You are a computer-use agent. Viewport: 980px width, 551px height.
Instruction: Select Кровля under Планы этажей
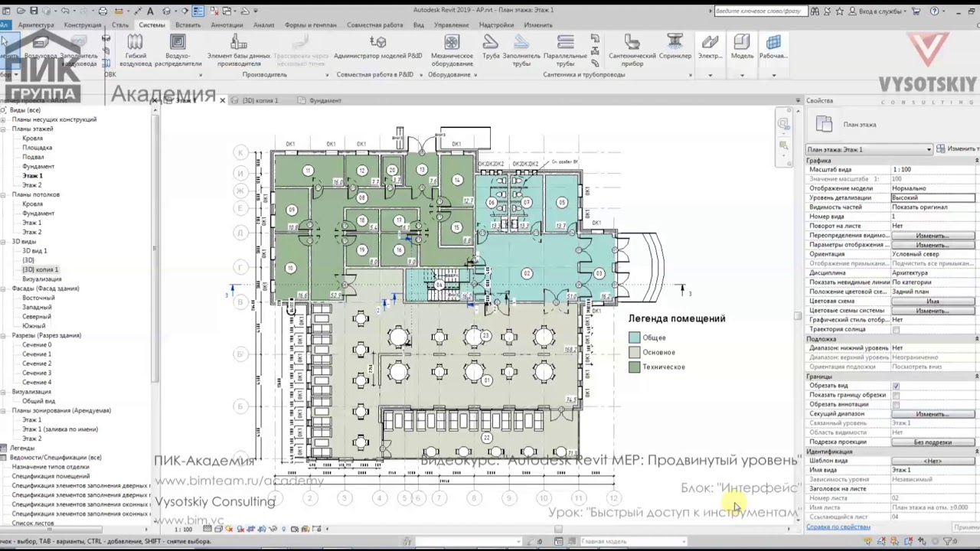coord(32,139)
